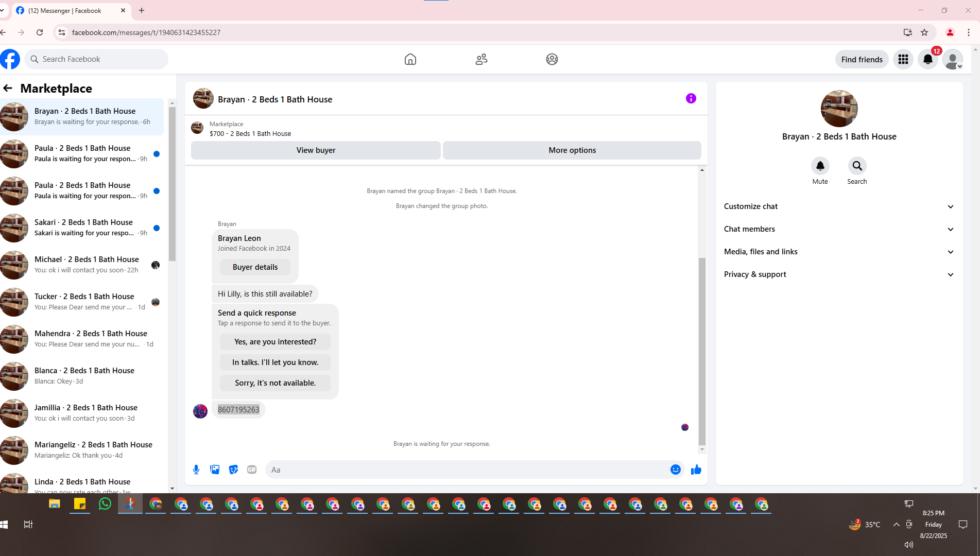Open Mahendra · 2 Beds 1 Bath House chat

[x=82, y=339]
